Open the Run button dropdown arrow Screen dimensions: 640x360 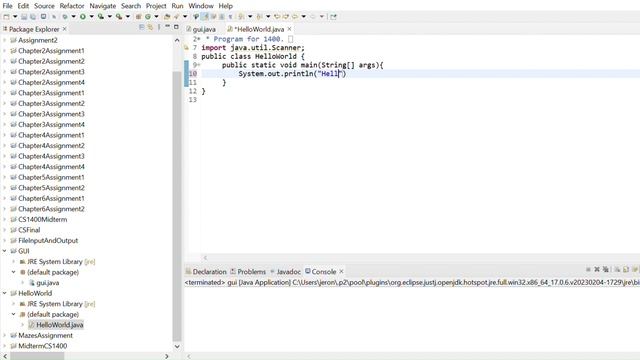pos(91,17)
